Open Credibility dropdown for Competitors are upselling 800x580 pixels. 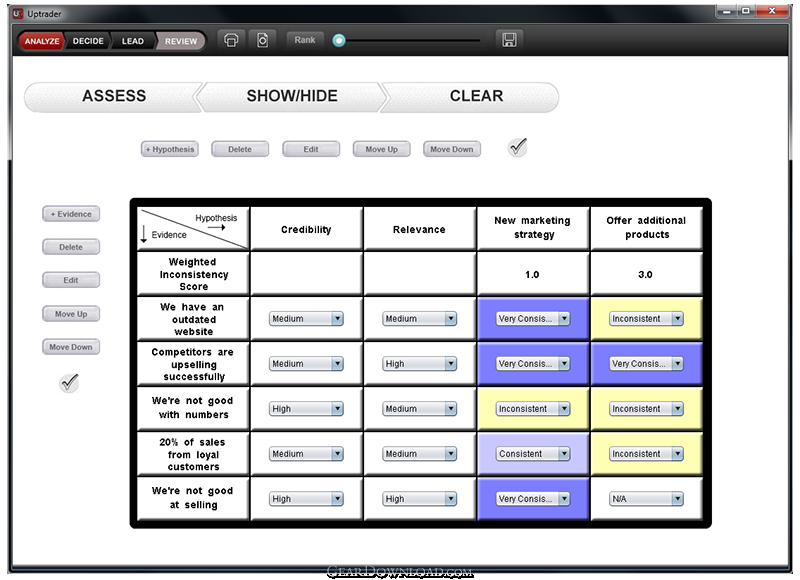tap(306, 364)
